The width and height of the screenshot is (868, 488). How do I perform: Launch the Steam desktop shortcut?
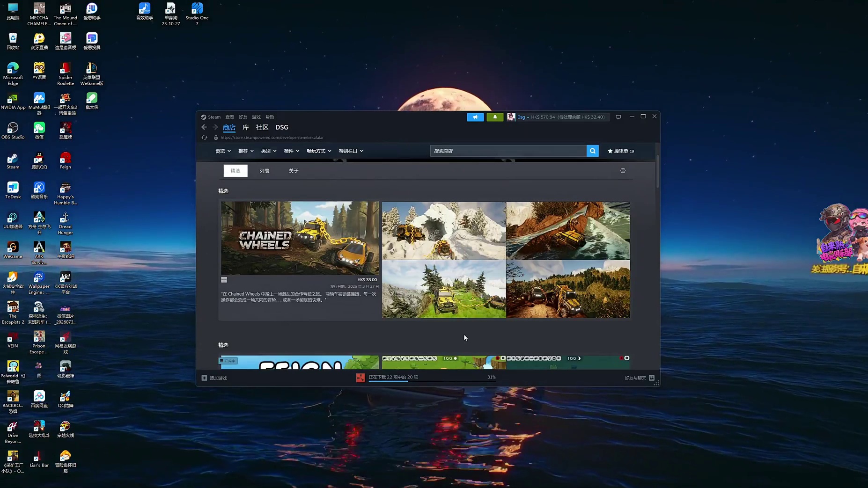click(13, 161)
